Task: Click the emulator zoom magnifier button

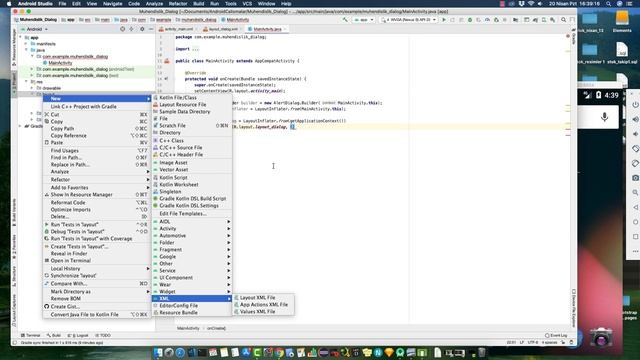Action: point(635,192)
